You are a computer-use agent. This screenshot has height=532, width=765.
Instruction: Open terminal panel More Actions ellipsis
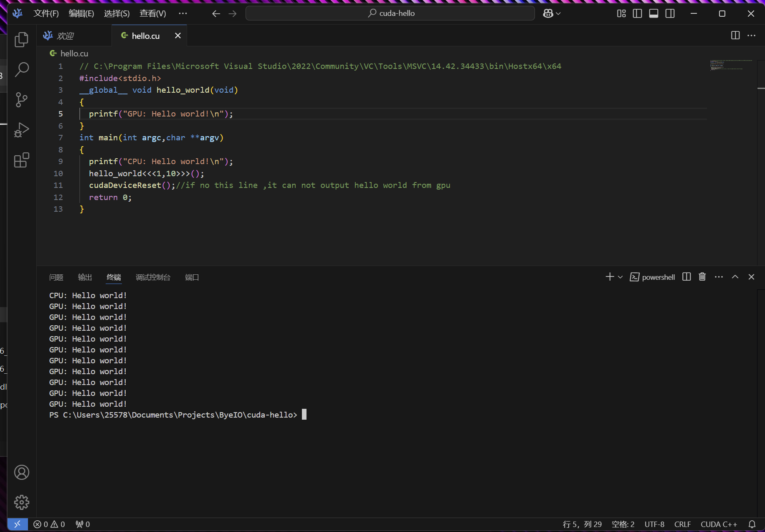point(719,277)
